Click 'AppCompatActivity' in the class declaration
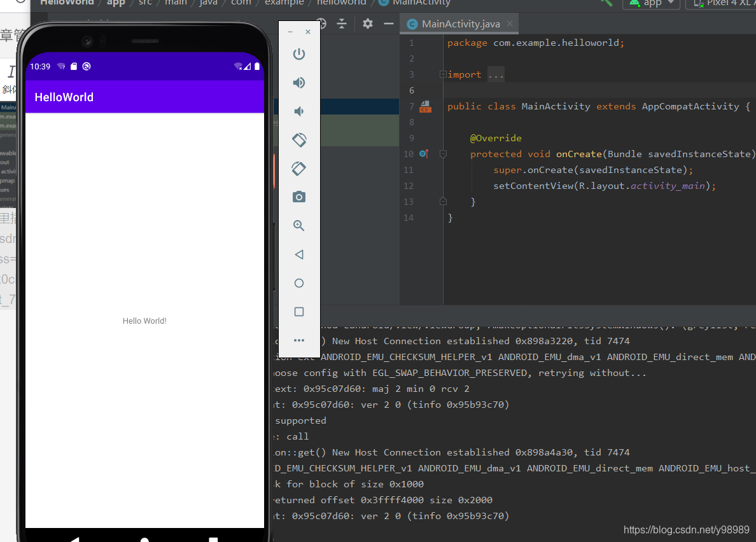756x542 pixels. pos(690,106)
